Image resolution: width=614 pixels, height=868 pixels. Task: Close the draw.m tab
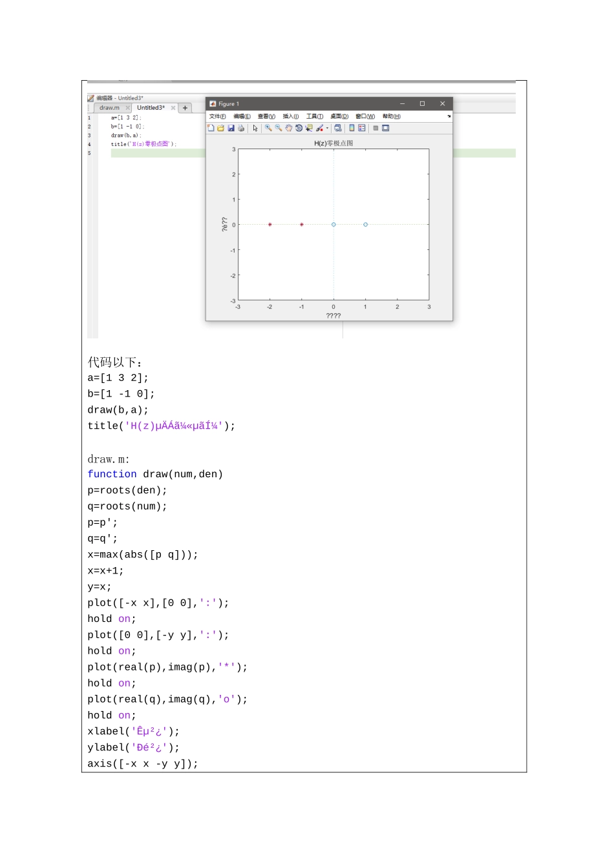click(128, 108)
